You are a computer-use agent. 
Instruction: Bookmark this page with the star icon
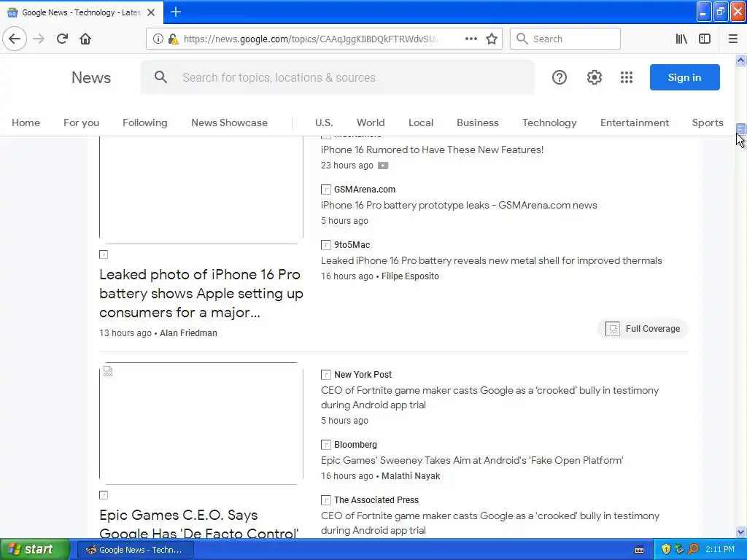point(492,39)
